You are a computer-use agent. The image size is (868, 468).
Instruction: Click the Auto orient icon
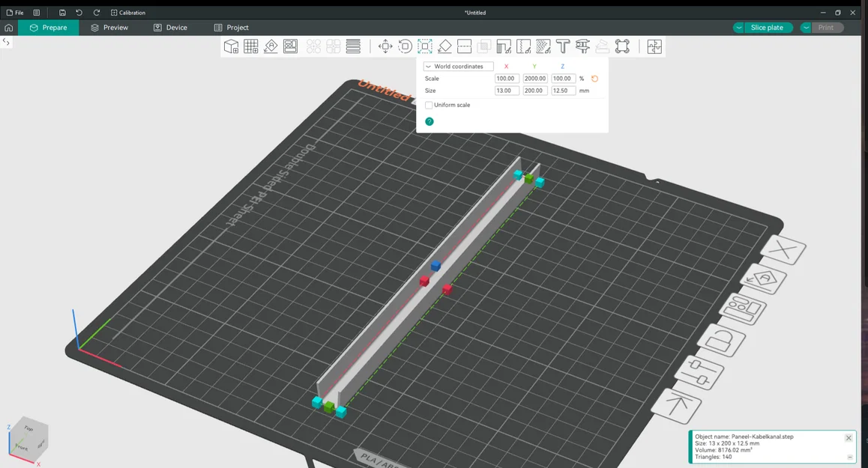[x=271, y=46]
